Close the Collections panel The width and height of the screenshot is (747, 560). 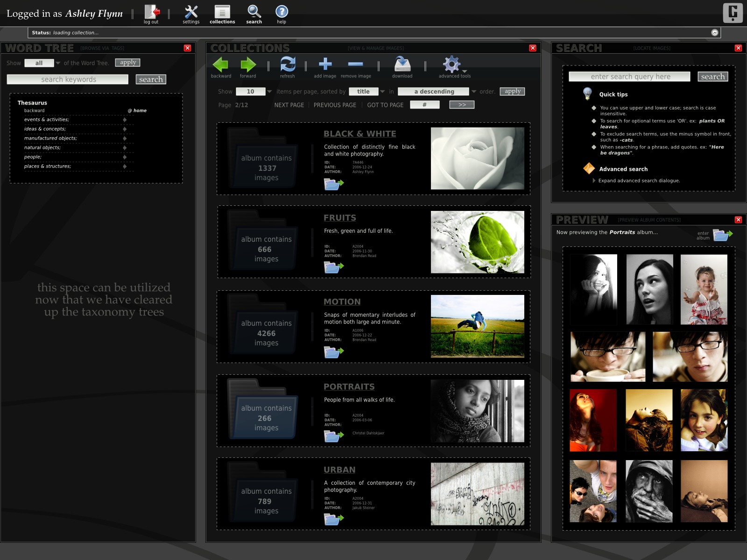coord(533,48)
